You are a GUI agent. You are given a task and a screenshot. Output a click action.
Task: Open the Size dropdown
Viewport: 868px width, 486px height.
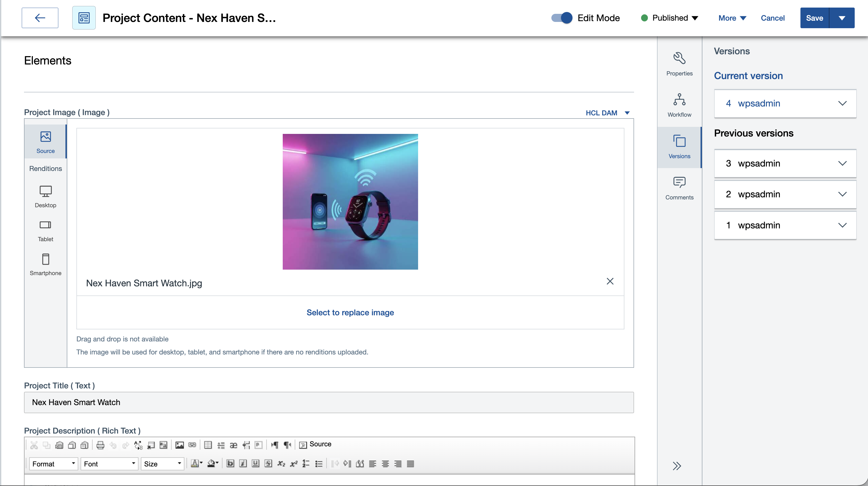coord(162,464)
